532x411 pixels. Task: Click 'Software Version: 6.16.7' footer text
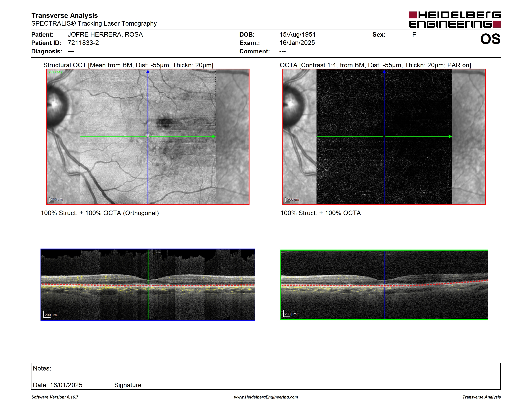[x=55, y=397]
